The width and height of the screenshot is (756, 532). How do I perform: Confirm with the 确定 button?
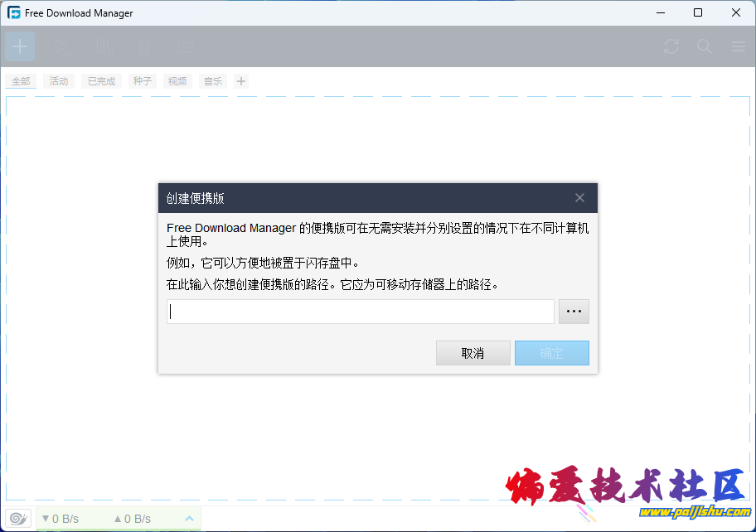(551, 353)
